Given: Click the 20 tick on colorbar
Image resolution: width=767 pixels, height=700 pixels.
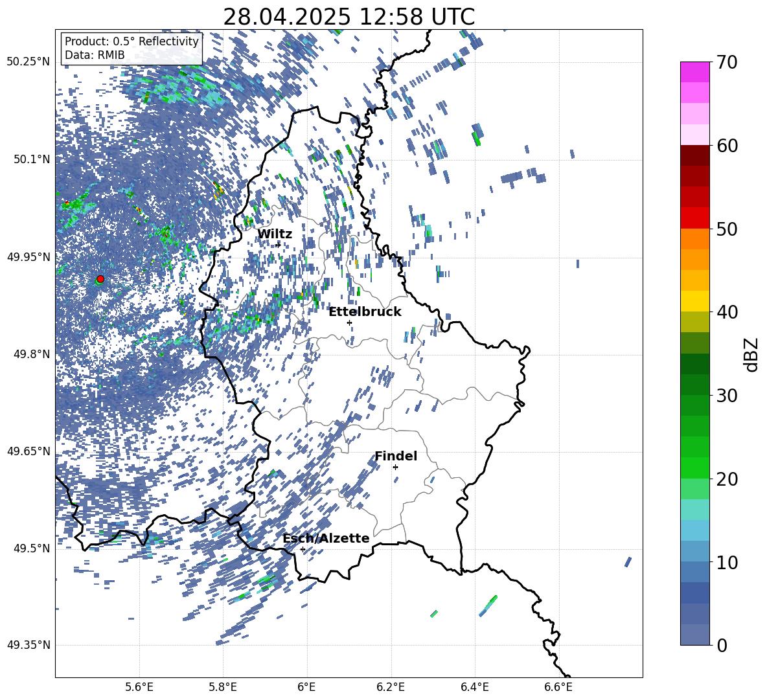Looking at the screenshot, I should pos(727,479).
